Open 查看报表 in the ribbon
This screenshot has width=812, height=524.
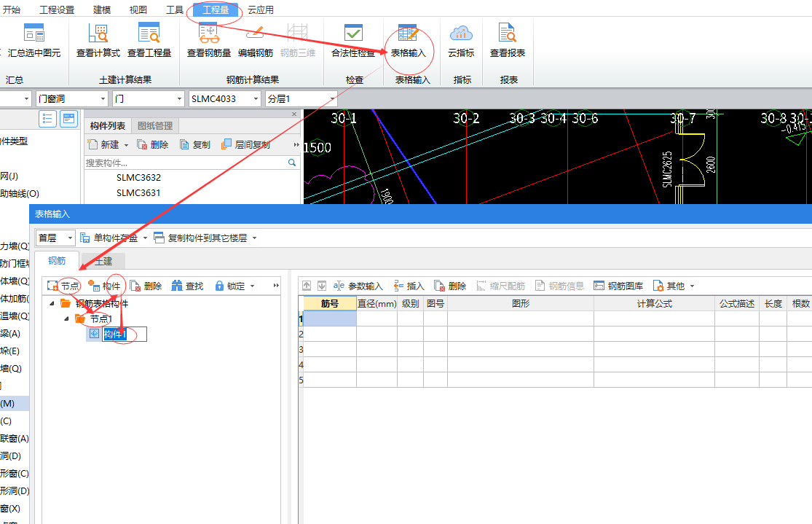pyautogui.click(x=508, y=42)
